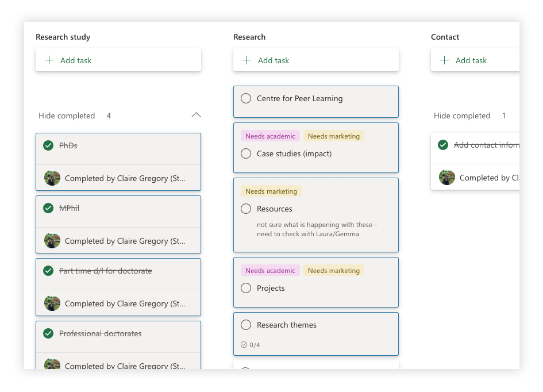Mark the Resources task complete
This screenshot has width=543, height=392.
pos(246,209)
